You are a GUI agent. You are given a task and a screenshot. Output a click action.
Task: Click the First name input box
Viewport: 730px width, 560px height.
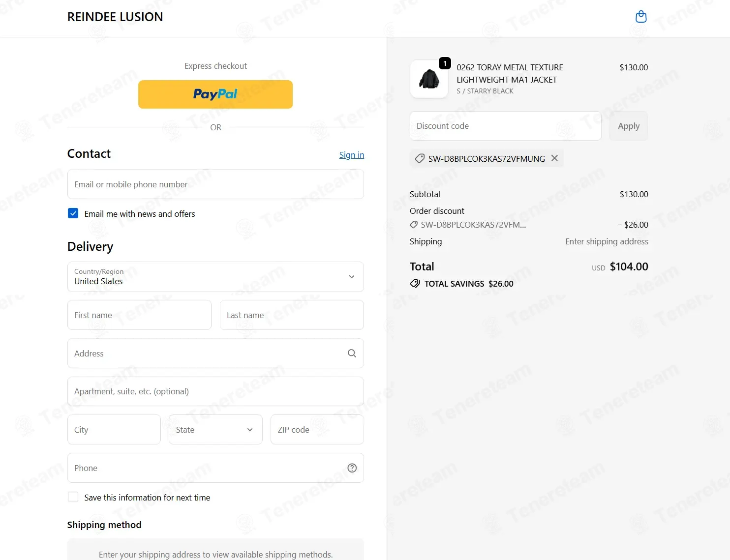pos(139,315)
